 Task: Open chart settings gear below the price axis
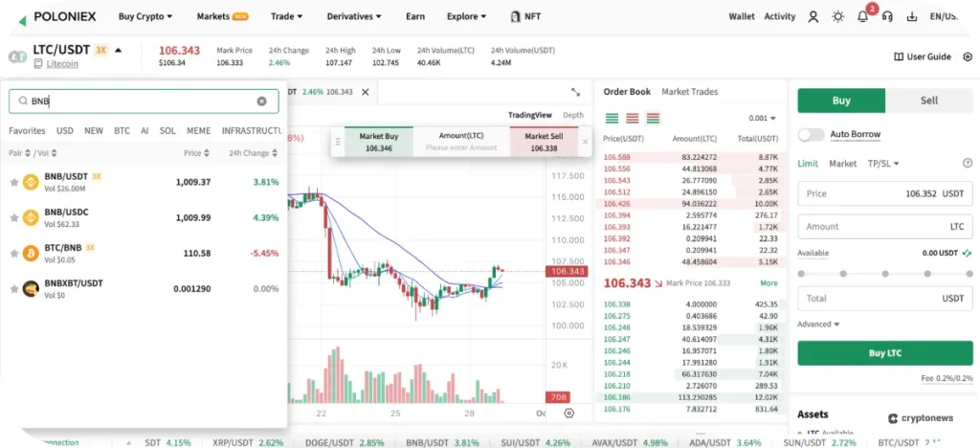[568, 413]
